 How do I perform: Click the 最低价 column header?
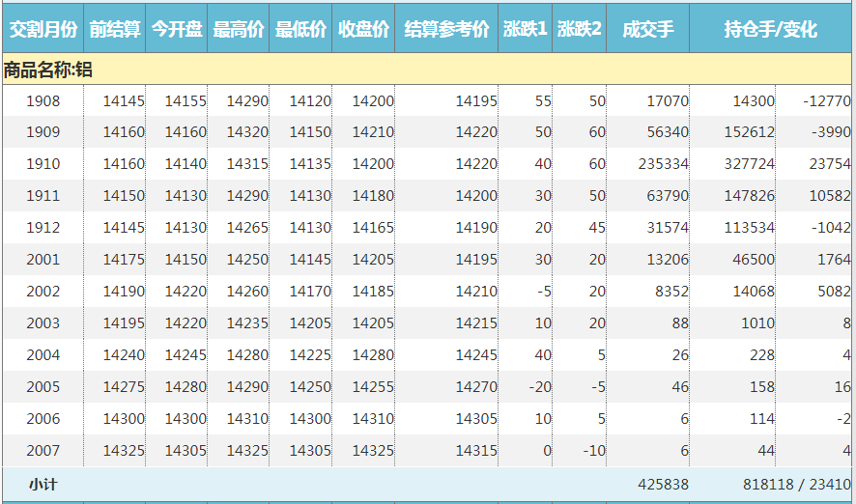300,29
